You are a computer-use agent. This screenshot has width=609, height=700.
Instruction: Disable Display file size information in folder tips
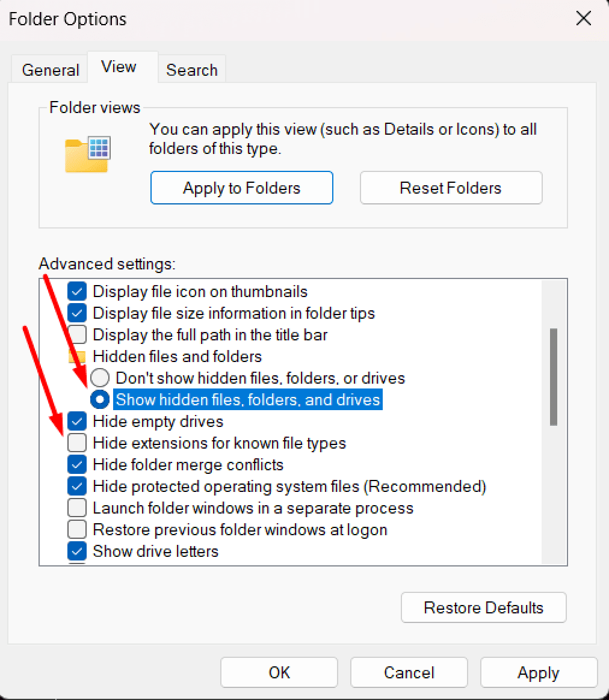[77, 313]
